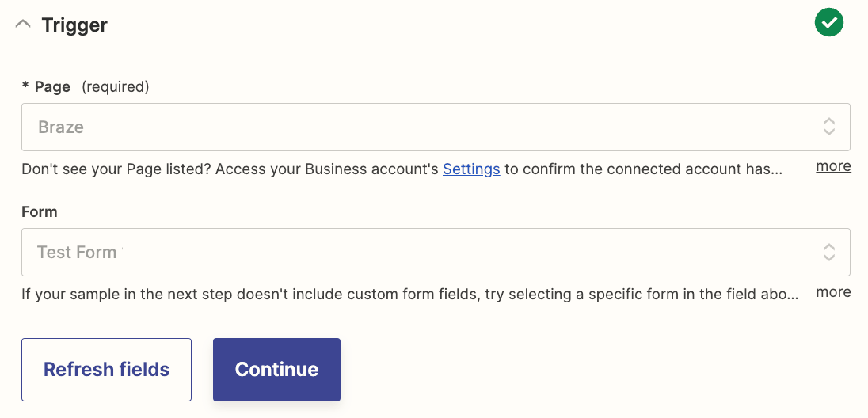Select the 'Test Form' placeholder text
This screenshot has height=418, width=868.
tap(77, 253)
